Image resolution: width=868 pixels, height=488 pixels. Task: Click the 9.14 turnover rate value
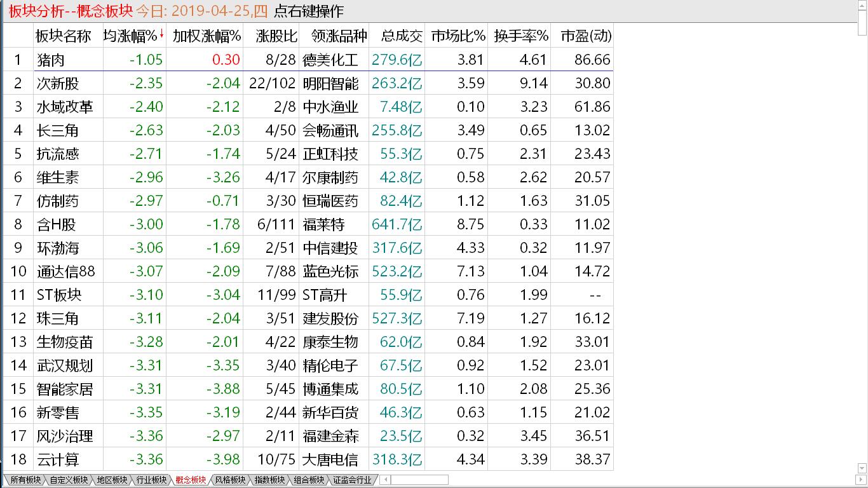534,83
